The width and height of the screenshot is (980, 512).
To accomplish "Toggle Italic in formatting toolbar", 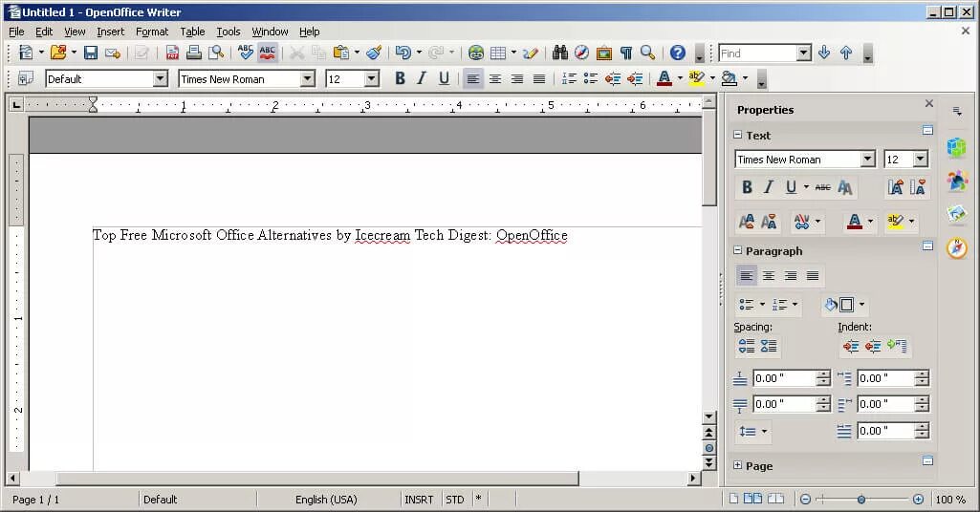I will pos(422,78).
